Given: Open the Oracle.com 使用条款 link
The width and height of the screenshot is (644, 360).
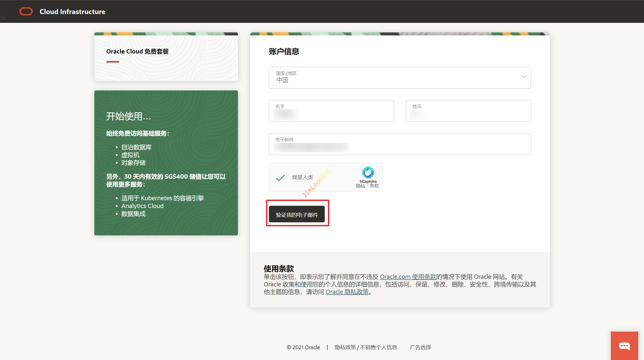Looking at the screenshot, I should [408, 277].
